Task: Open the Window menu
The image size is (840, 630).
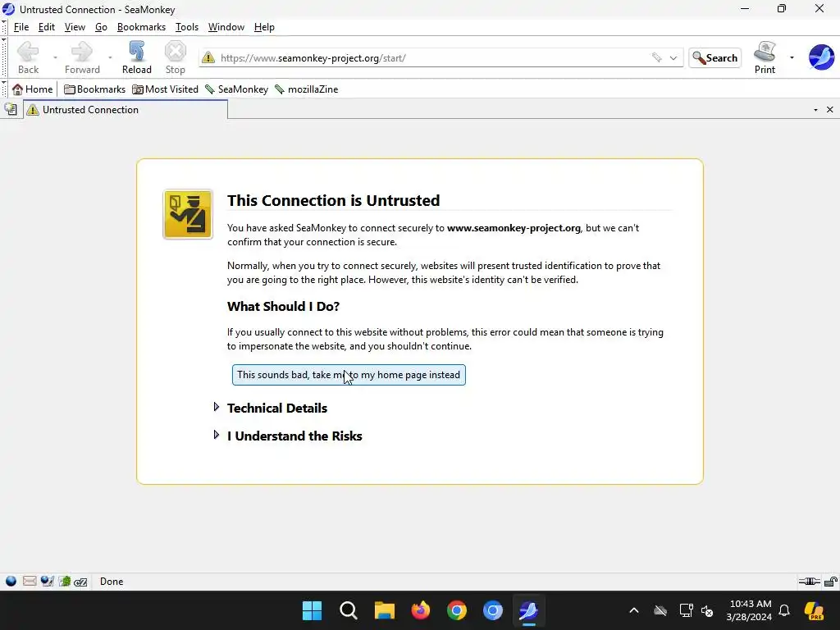Action: point(226,27)
